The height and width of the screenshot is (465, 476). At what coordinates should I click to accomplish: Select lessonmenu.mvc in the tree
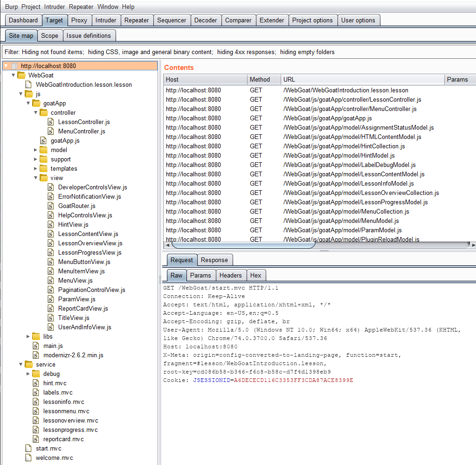click(66, 411)
